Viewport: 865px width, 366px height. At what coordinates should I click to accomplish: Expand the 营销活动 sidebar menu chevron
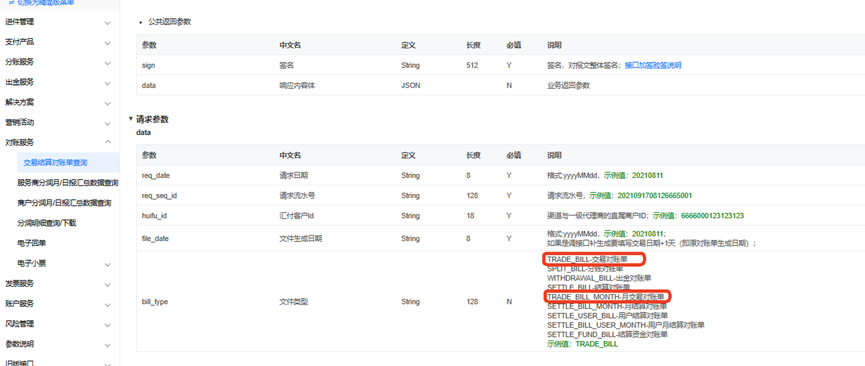108,123
